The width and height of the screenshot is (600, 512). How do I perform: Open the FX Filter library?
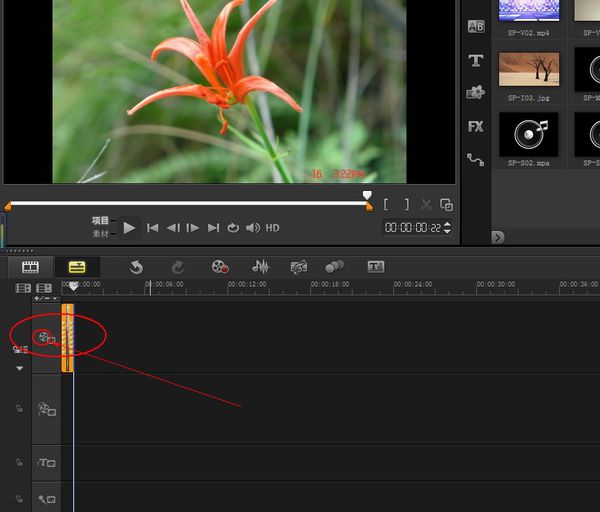(476, 126)
